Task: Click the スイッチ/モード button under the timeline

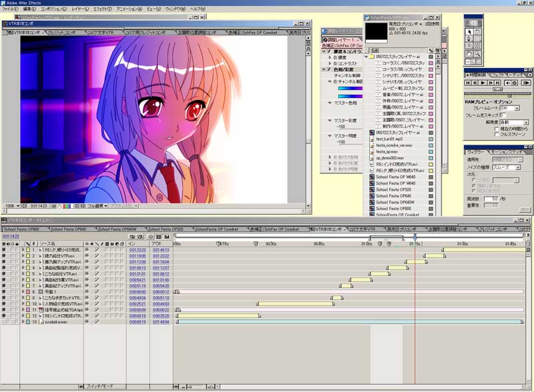Action: (100, 387)
